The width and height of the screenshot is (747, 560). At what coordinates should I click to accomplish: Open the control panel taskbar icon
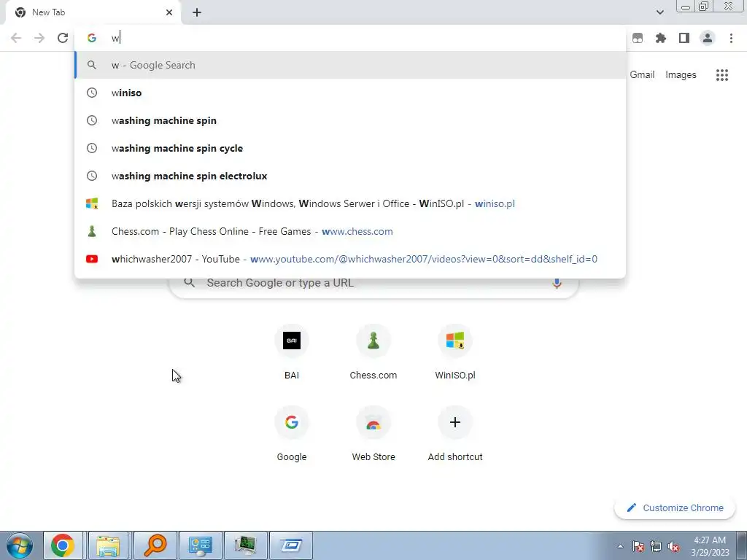pyautogui.click(x=200, y=545)
